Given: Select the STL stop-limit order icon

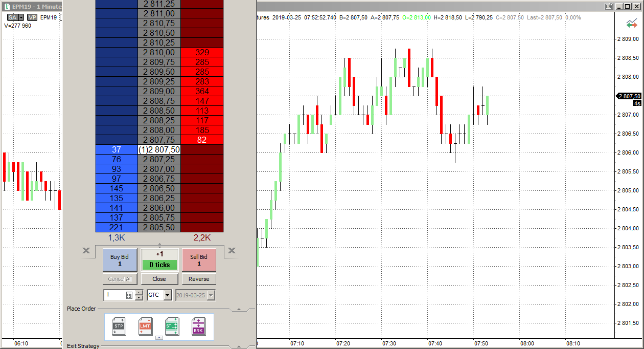Looking at the screenshot, I should coord(172,326).
